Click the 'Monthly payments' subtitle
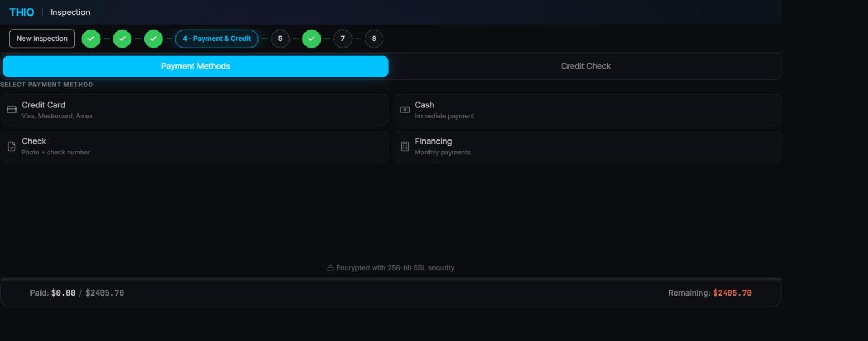 pos(442,153)
